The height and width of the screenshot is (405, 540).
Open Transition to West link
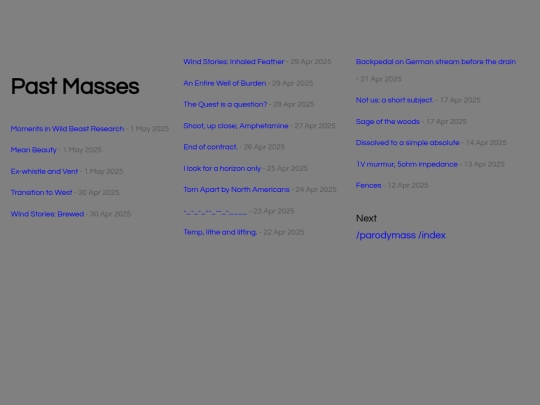[41, 193]
